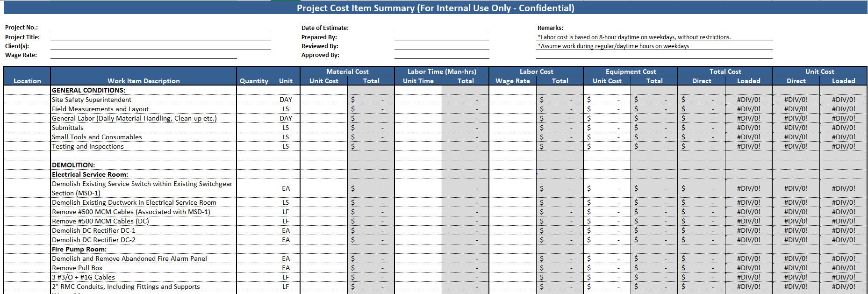Select the Project No. input line
Viewport: 868px width, 294px height.
click(x=161, y=28)
